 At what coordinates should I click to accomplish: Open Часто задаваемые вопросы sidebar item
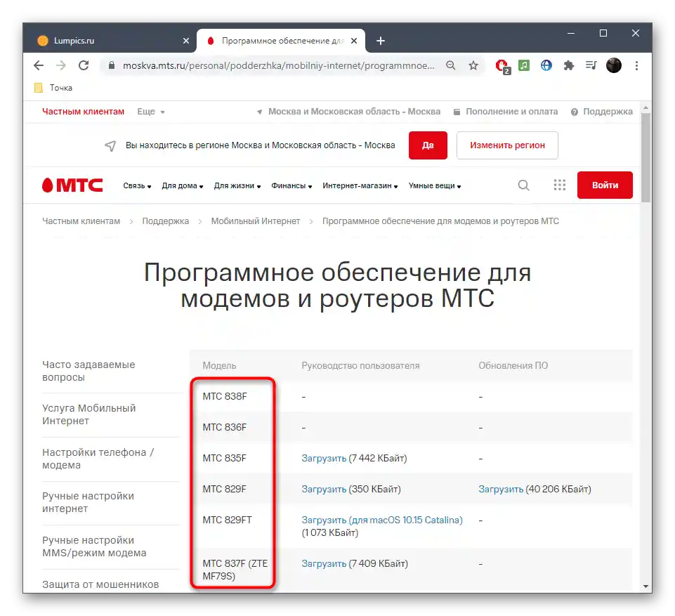pos(89,371)
